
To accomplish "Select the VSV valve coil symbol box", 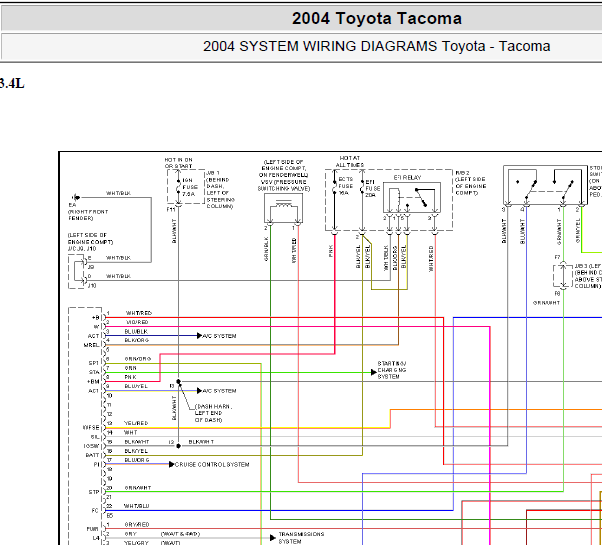I will (283, 208).
